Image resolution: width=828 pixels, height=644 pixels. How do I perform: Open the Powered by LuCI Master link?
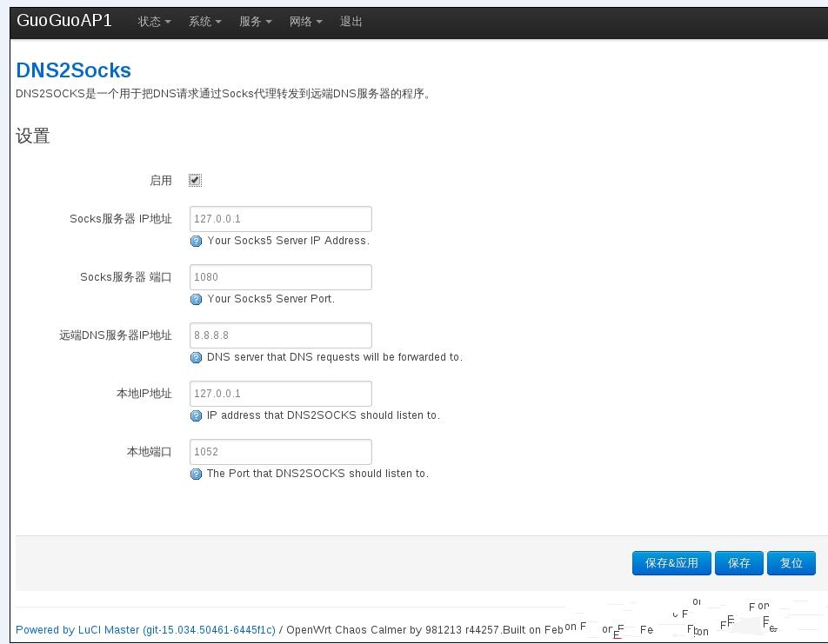pos(145,630)
